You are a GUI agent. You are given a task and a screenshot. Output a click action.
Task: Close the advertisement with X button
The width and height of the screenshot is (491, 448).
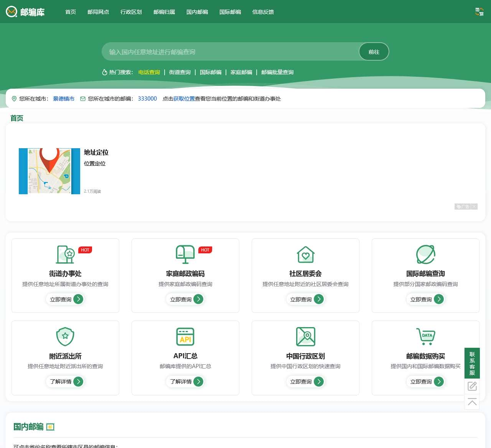point(474,207)
